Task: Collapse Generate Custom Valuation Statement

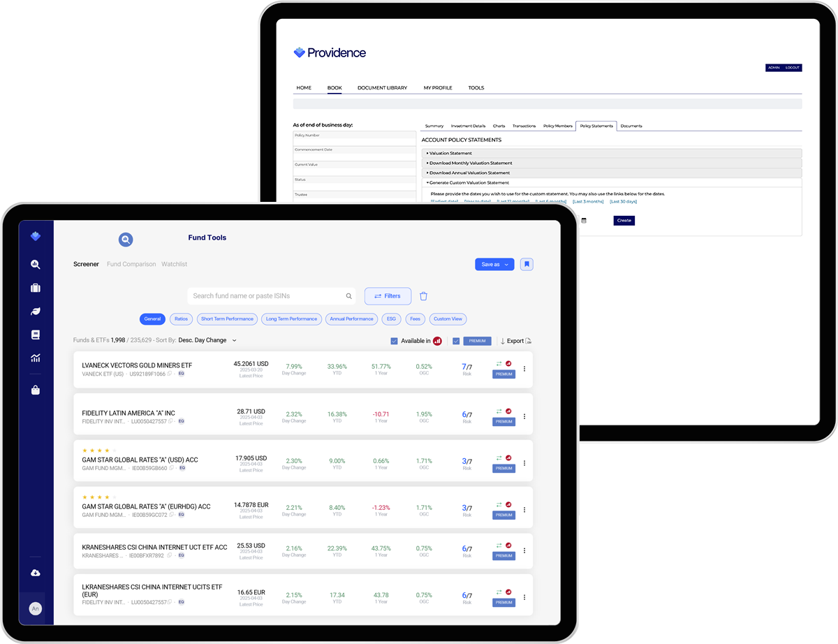Action: click(612, 182)
